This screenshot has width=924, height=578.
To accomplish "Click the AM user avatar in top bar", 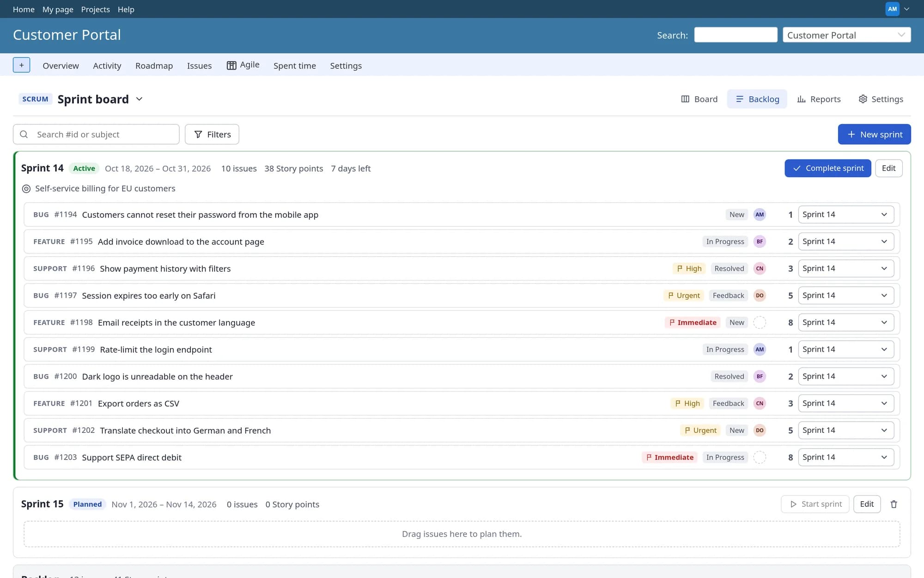I will pyautogui.click(x=892, y=9).
